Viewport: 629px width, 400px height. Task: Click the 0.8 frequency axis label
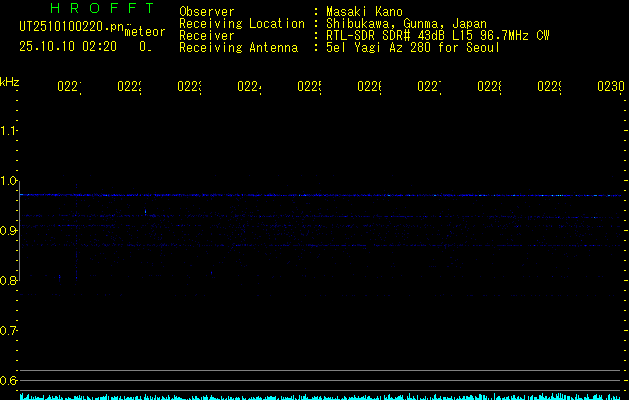(9, 281)
